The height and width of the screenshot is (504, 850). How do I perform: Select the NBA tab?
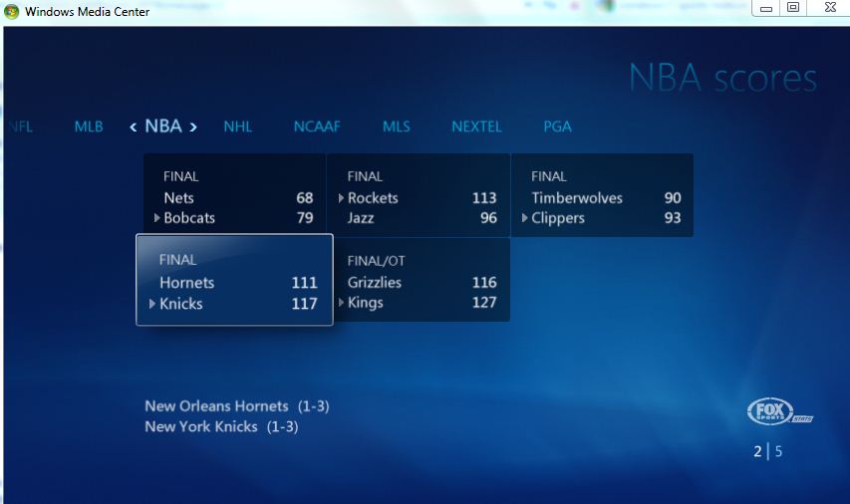[163, 126]
